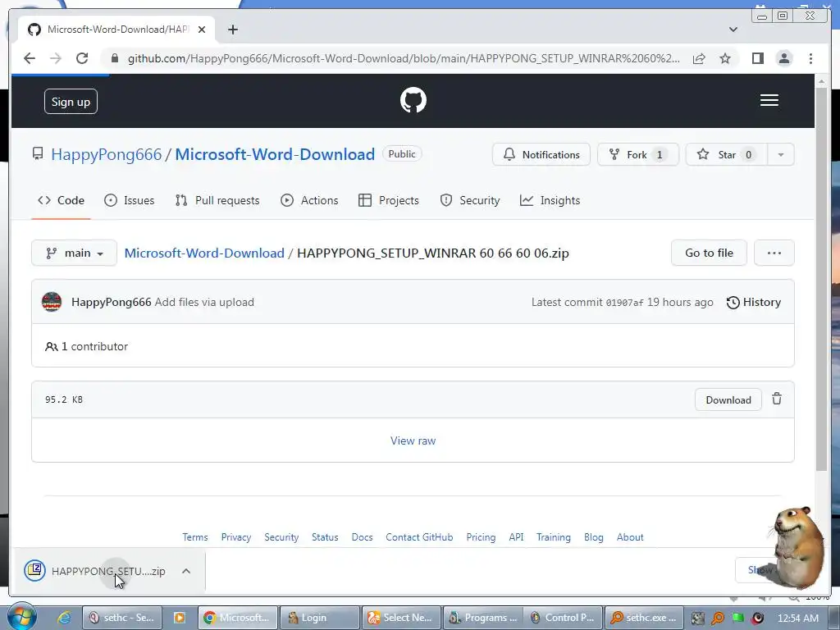Open Privacy footer link
Screen dimensions: 840x630
pyautogui.click(x=236, y=536)
